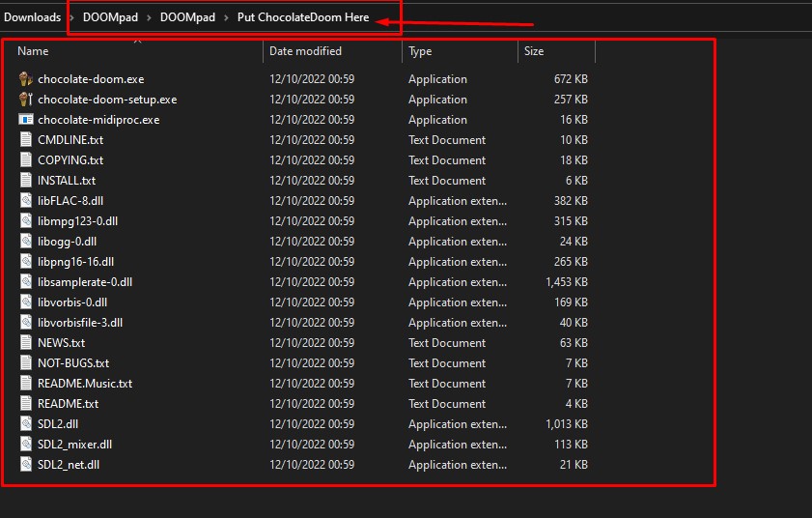
Task: Click the SDL2.dll file icon
Action: [25, 424]
